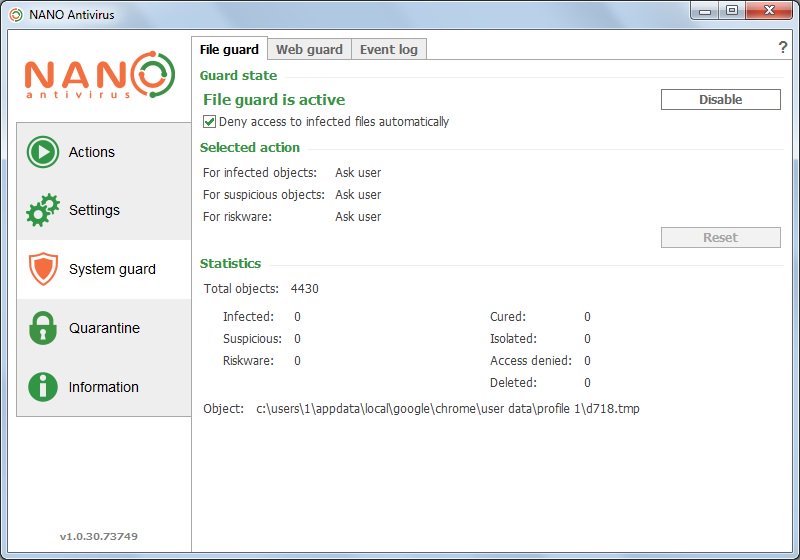Click 'File guard is active' status text
This screenshot has width=800, height=560.
pos(274,99)
